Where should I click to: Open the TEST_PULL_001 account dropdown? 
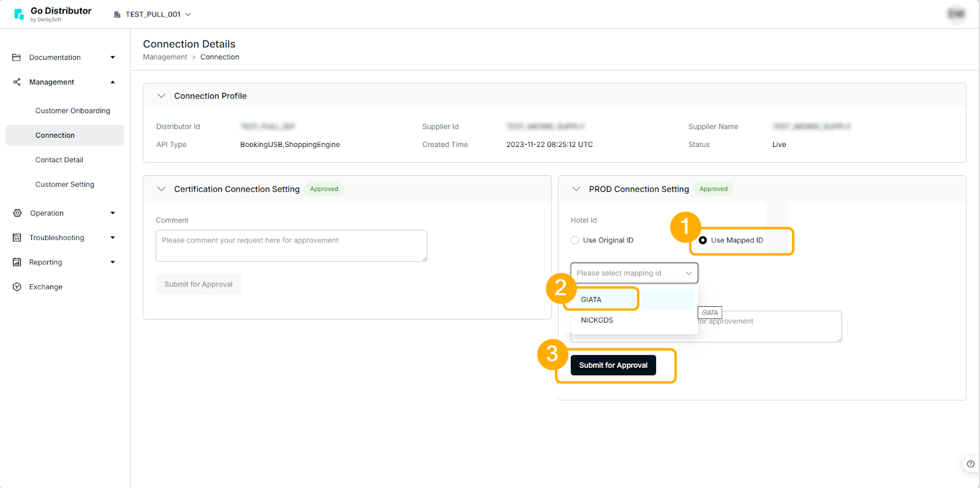pos(153,14)
